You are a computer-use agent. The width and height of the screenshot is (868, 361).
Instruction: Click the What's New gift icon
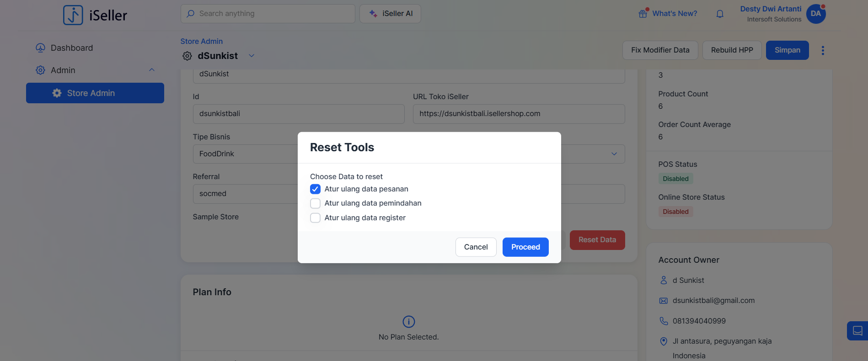(643, 13)
